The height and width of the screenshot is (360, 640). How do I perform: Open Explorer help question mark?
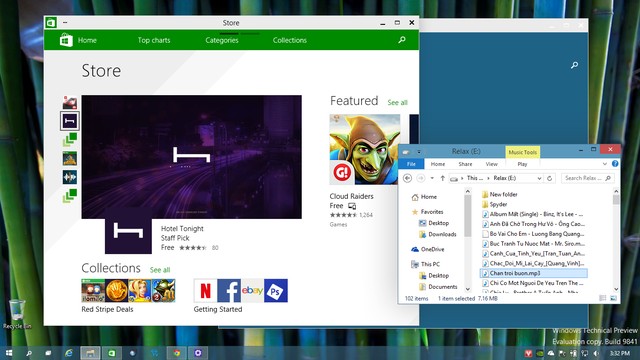(x=615, y=164)
